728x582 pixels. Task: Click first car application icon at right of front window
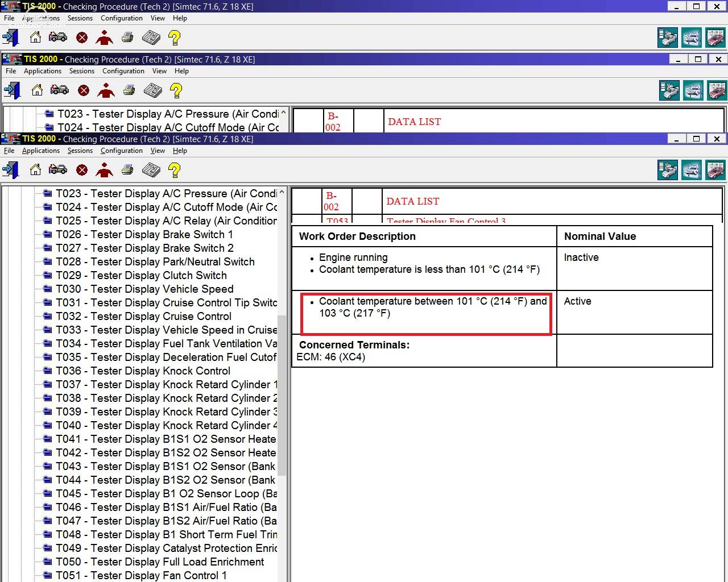[x=668, y=169]
